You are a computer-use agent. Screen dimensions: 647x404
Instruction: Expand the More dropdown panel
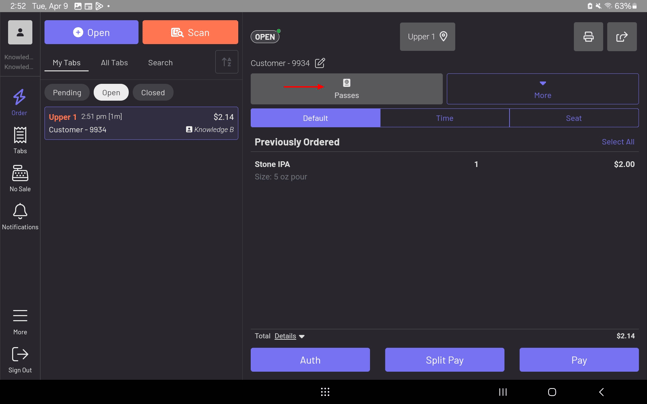pos(542,89)
